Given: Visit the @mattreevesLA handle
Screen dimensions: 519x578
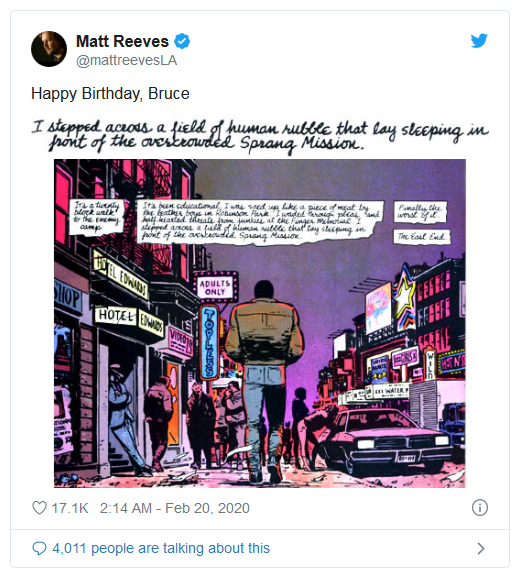Looking at the screenshot, I should [x=126, y=60].
